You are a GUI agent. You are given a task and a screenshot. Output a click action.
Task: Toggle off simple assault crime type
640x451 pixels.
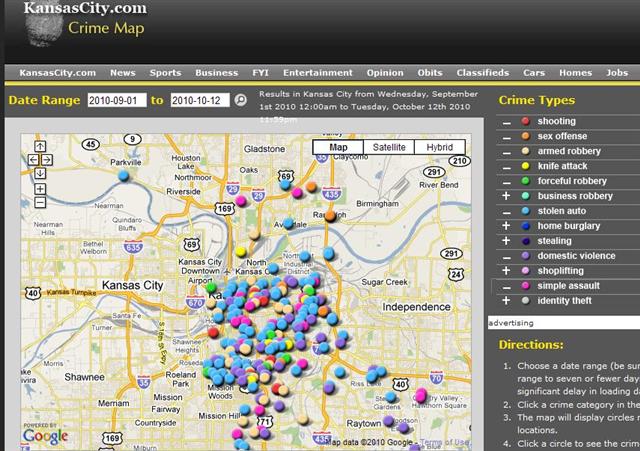(x=507, y=287)
